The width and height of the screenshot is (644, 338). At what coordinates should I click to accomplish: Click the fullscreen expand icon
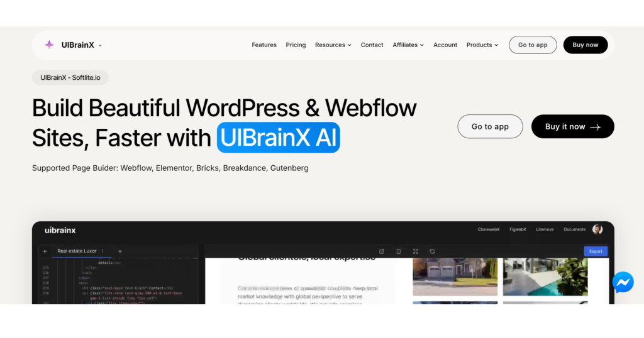(415, 251)
